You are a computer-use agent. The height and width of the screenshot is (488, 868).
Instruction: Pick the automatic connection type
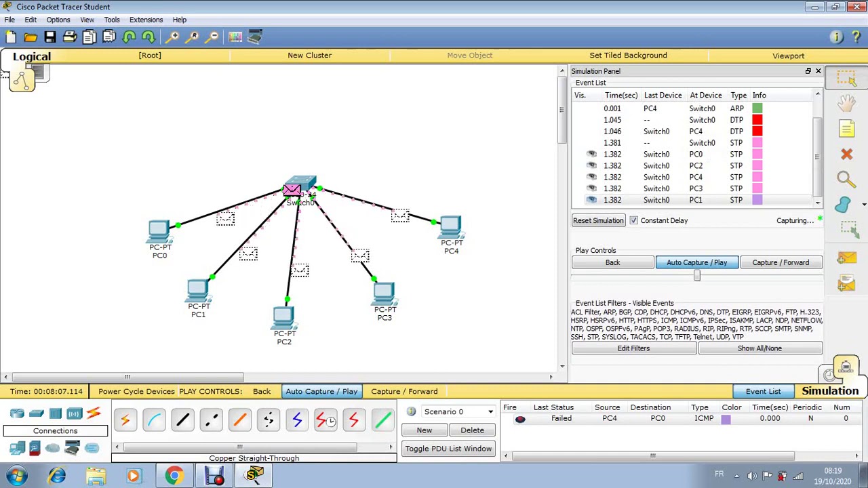click(x=125, y=421)
